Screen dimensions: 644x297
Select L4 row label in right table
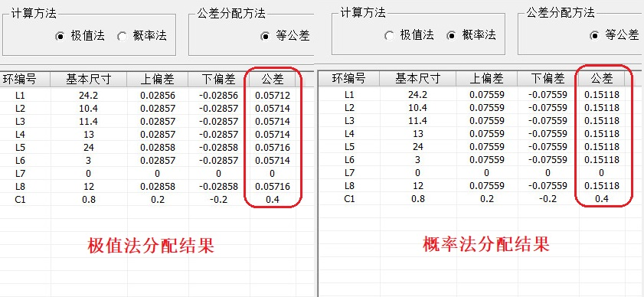349,134
